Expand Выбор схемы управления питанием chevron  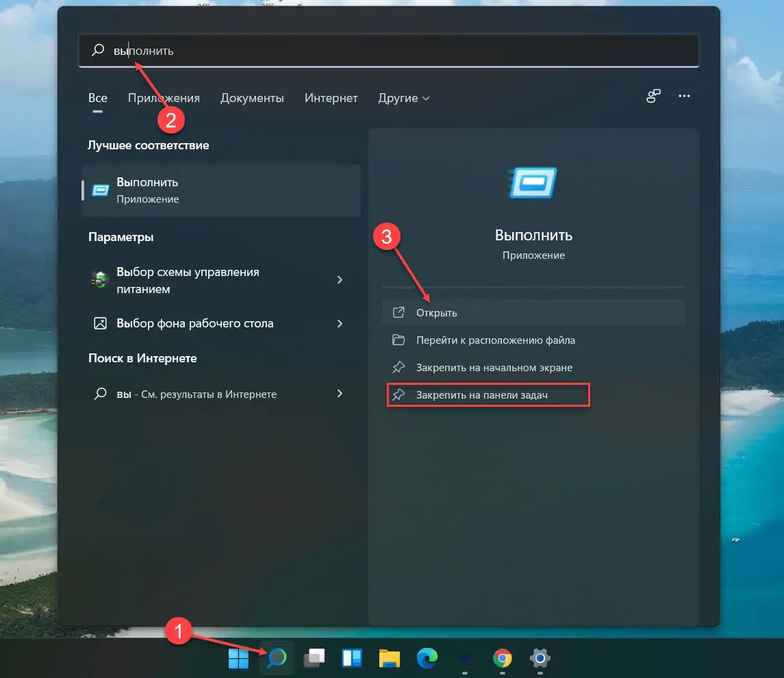(340, 280)
